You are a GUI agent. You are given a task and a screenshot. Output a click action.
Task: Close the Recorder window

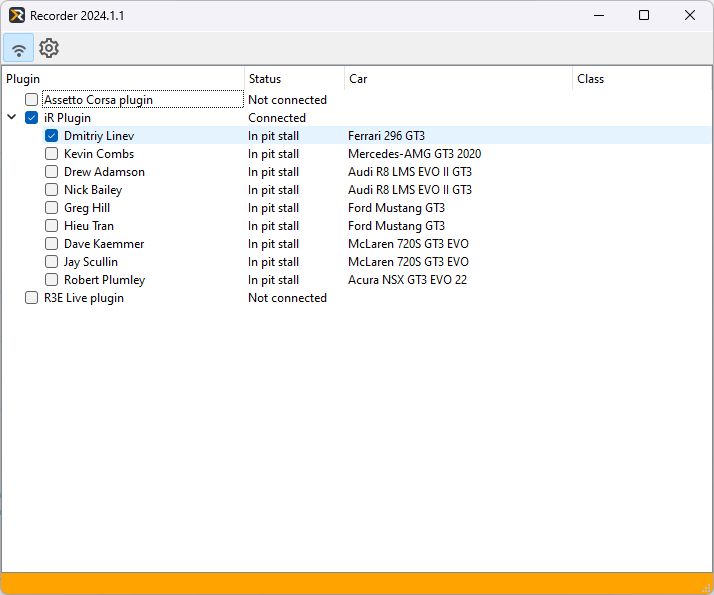point(689,15)
